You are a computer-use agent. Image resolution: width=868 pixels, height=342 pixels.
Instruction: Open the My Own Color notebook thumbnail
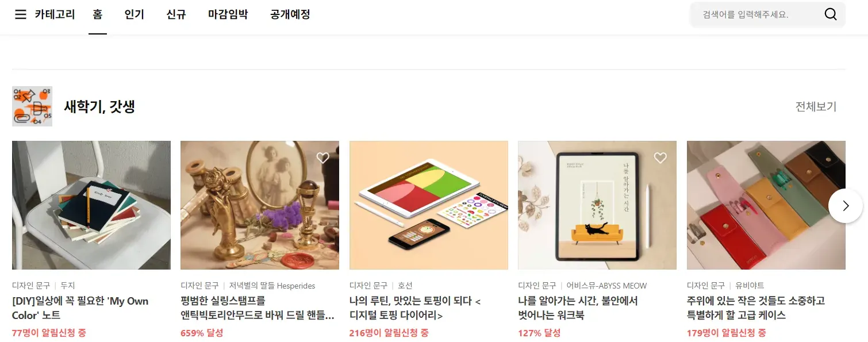pyautogui.click(x=91, y=205)
